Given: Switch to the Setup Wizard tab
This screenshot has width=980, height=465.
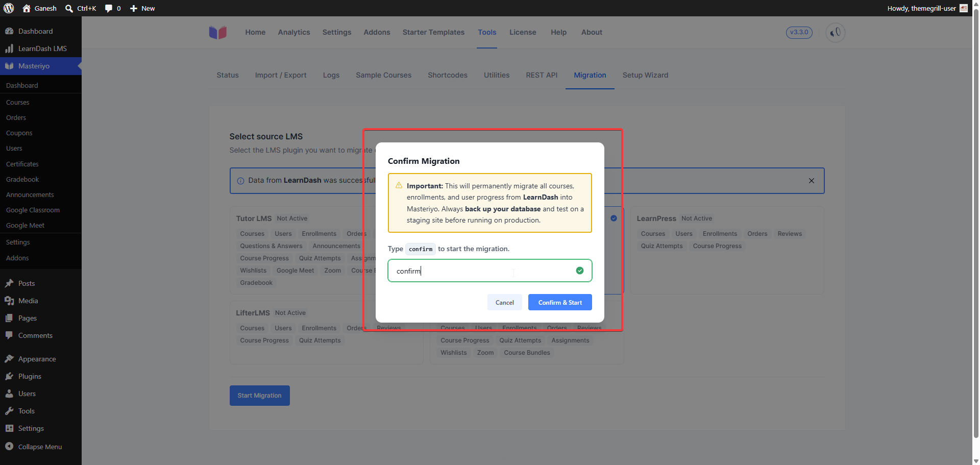Looking at the screenshot, I should click(645, 75).
